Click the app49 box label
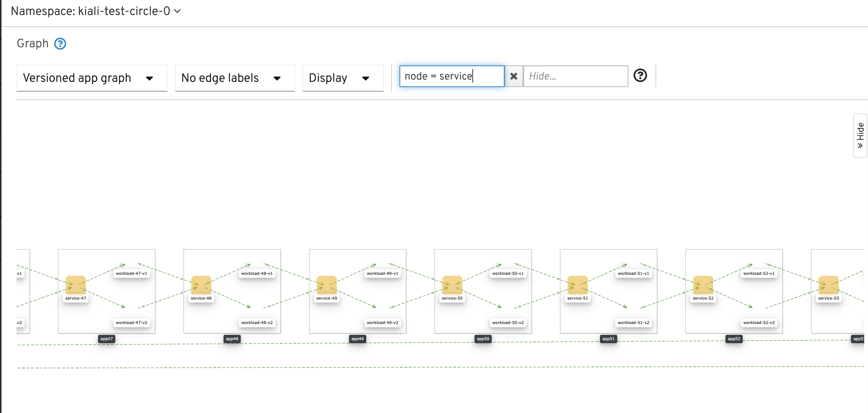 [357, 339]
